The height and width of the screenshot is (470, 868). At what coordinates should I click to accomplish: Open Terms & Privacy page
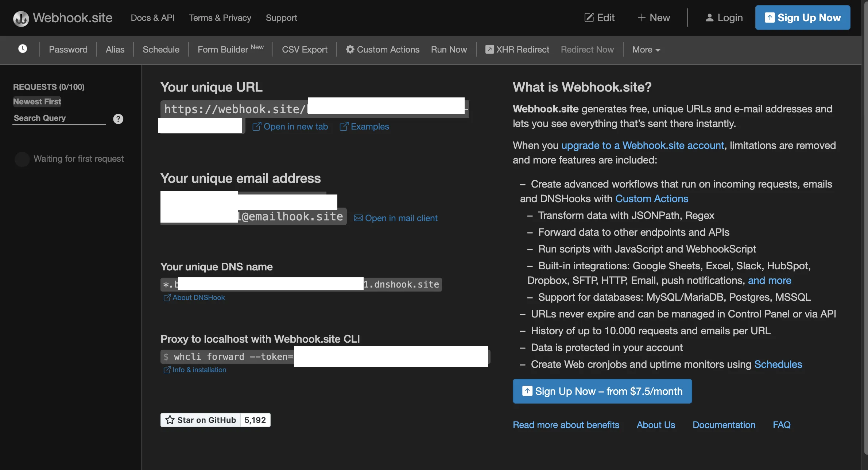[220, 18]
